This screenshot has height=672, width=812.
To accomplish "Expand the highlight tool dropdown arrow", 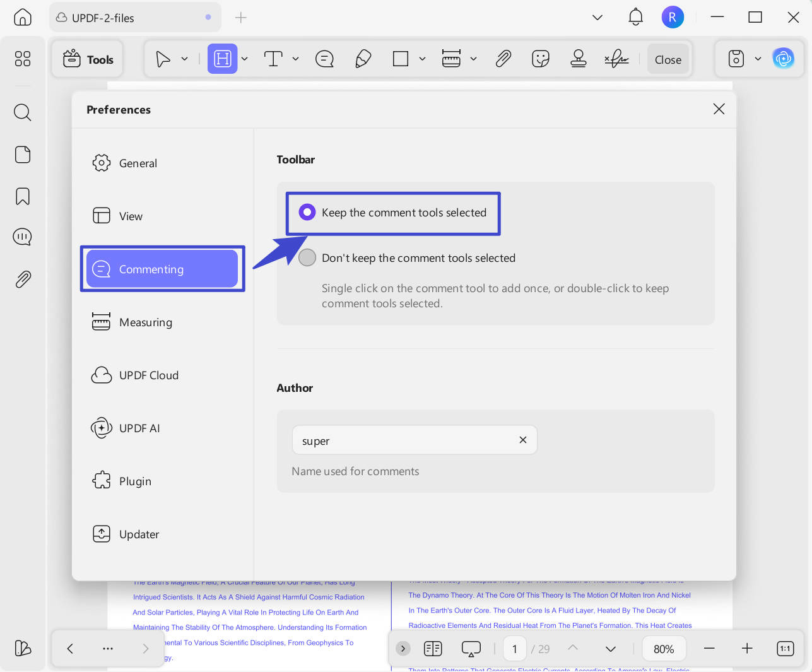I will (x=245, y=59).
